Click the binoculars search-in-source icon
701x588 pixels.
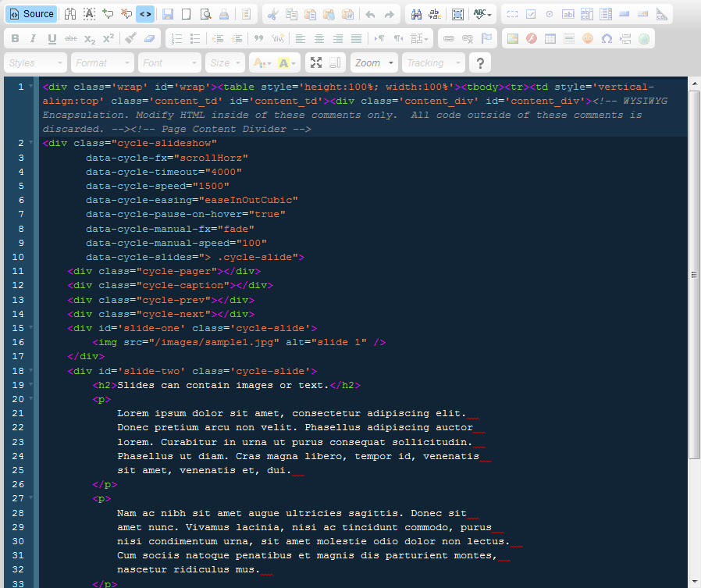point(70,14)
